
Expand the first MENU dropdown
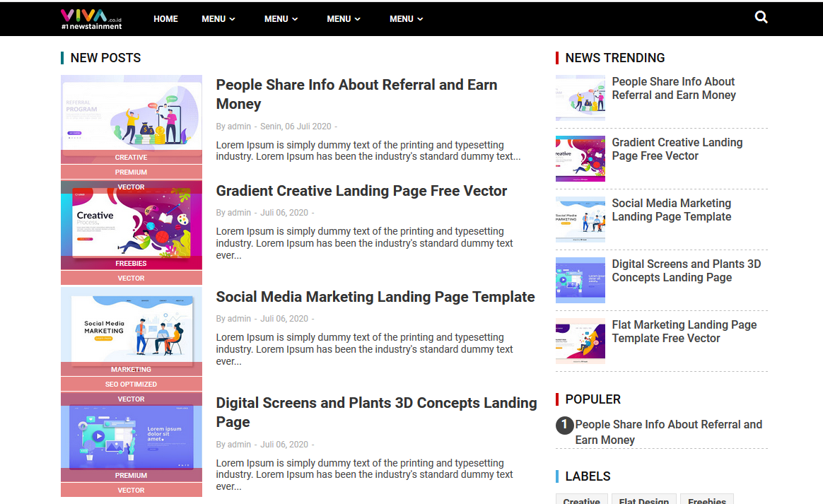218,19
